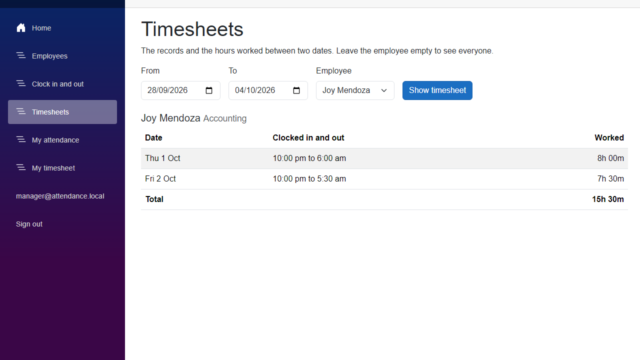Expand the Employee dropdown showing Joy Mendoza
This screenshot has width=640, height=360.
[x=355, y=90]
